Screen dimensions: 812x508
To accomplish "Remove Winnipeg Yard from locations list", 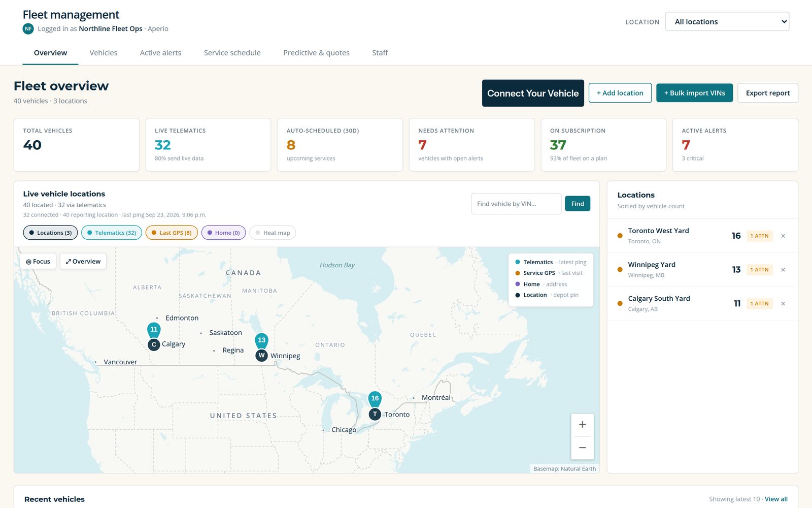I will pos(783,270).
